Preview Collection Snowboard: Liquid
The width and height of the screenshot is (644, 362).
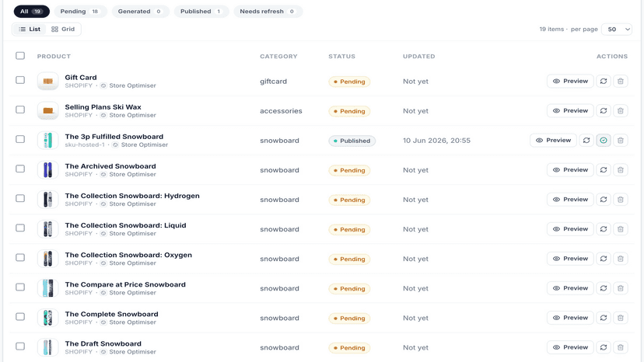570,229
